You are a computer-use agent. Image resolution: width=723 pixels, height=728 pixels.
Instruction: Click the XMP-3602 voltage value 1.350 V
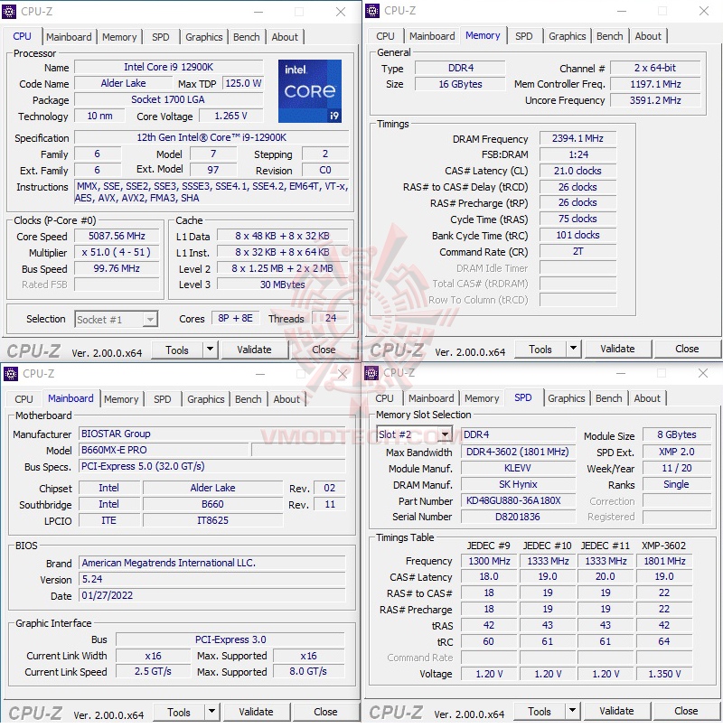664,674
